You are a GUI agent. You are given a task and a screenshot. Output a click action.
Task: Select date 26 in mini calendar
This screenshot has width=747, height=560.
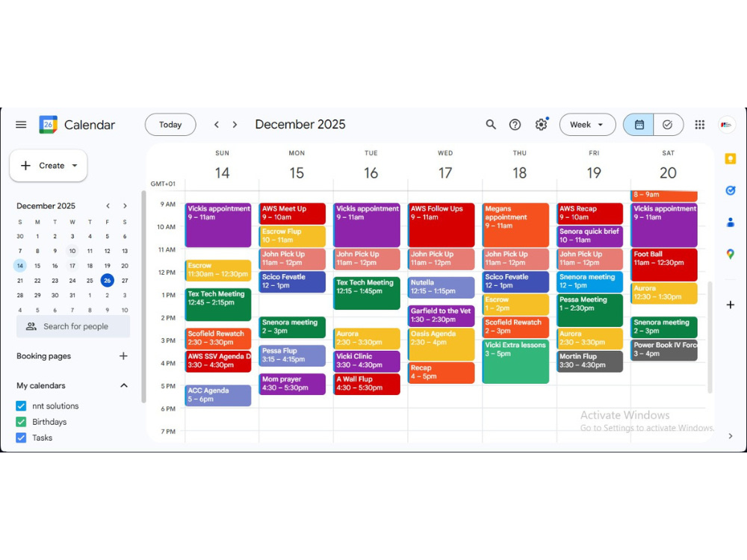107,281
